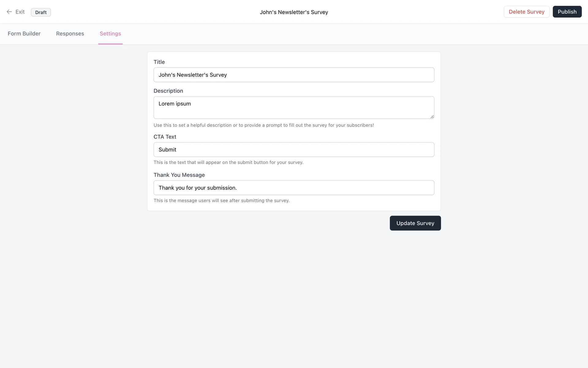Focus the Title input field

click(x=294, y=75)
